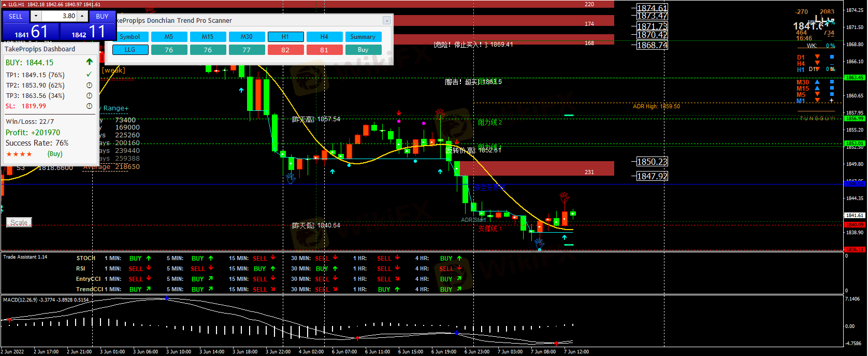
Task: Select the M15 timeframe in scanner
Action: (208, 37)
